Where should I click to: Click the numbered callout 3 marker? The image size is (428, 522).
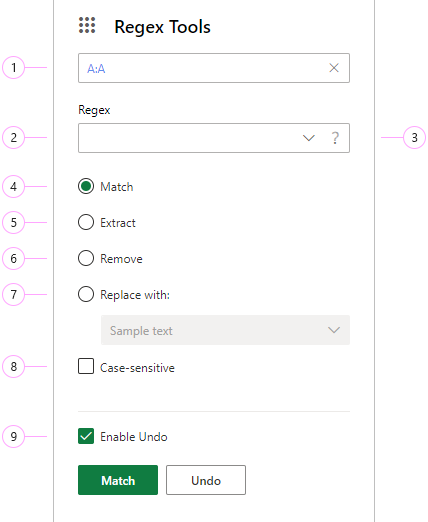click(414, 137)
